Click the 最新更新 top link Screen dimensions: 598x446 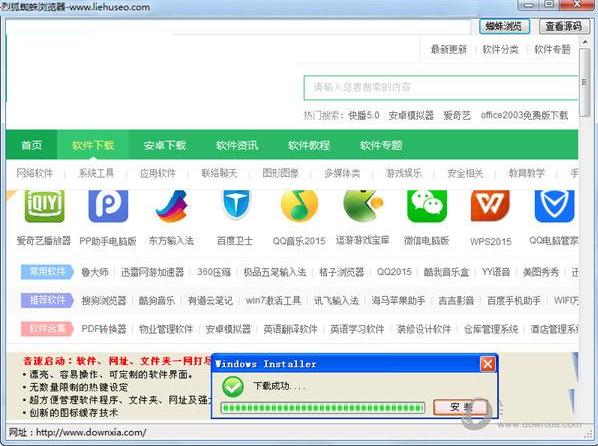tap(448, 49)
